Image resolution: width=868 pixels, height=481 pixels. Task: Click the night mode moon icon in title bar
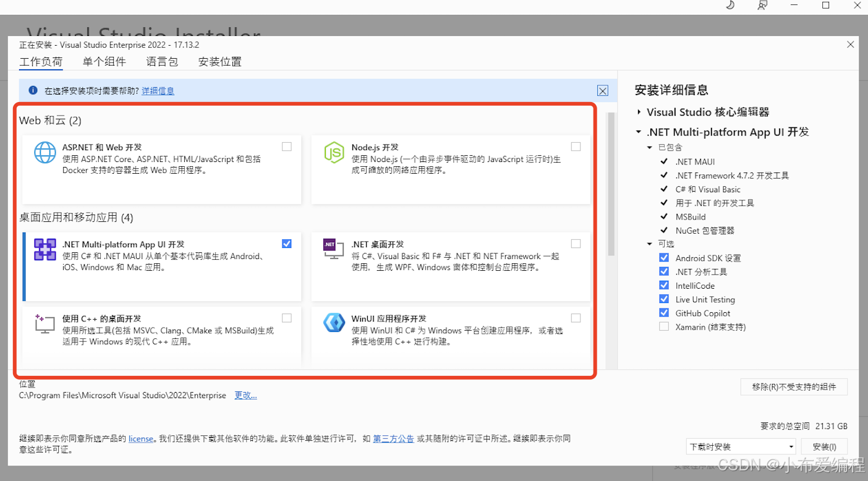point(730,5)
